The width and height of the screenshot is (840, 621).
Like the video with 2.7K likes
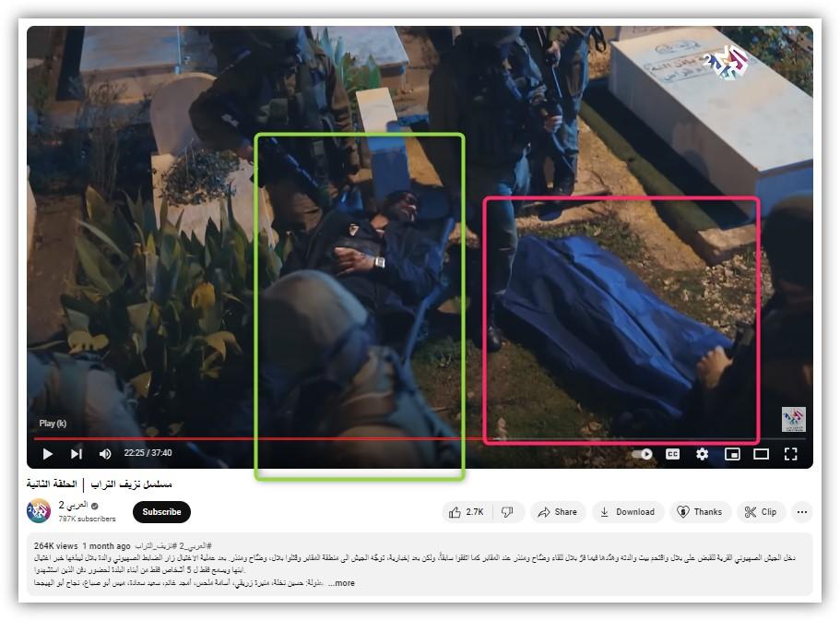[467, 512]
